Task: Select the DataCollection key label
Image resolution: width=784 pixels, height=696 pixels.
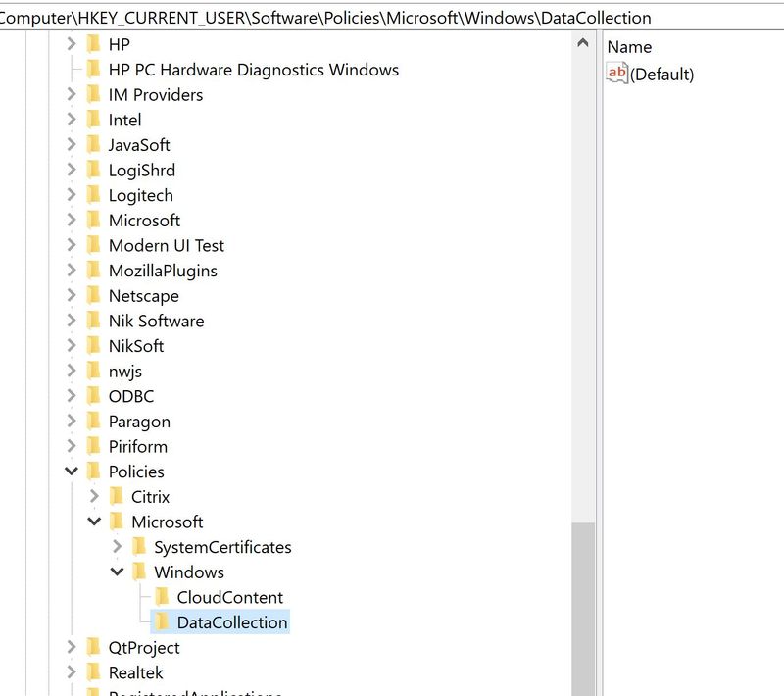Action: [x=232, y=622]
